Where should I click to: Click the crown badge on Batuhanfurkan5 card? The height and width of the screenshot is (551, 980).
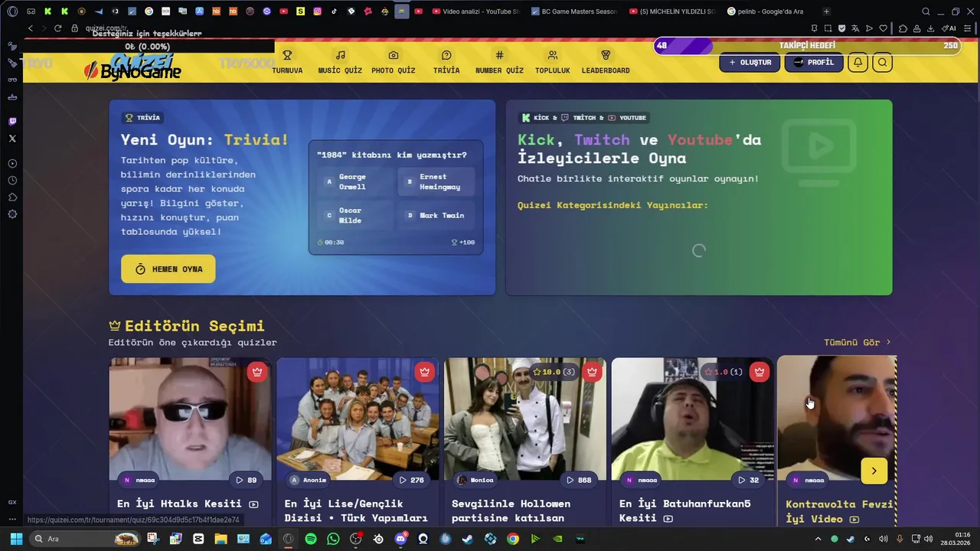point(759,372)
